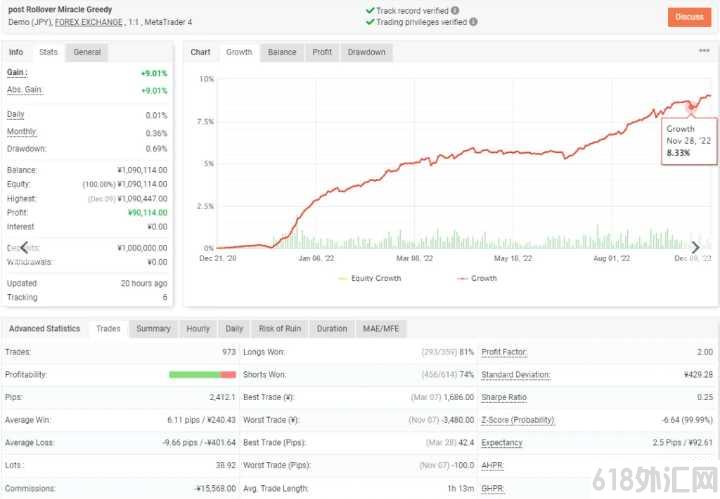
Task: Open the Summary statistics tab
Action: coord(153,329)
